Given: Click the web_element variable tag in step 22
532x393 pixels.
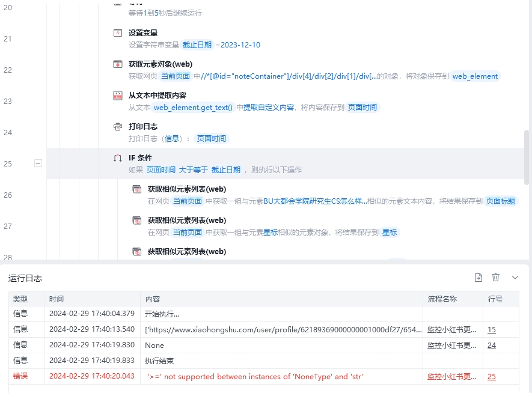Looking at the screenshot, I should click(475, 76).
